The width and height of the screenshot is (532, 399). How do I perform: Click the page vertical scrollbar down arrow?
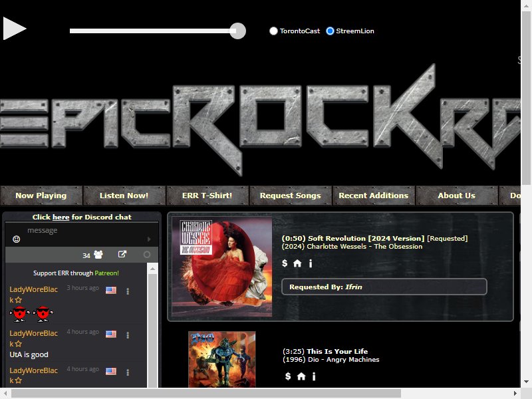click(x=526, y=382)
